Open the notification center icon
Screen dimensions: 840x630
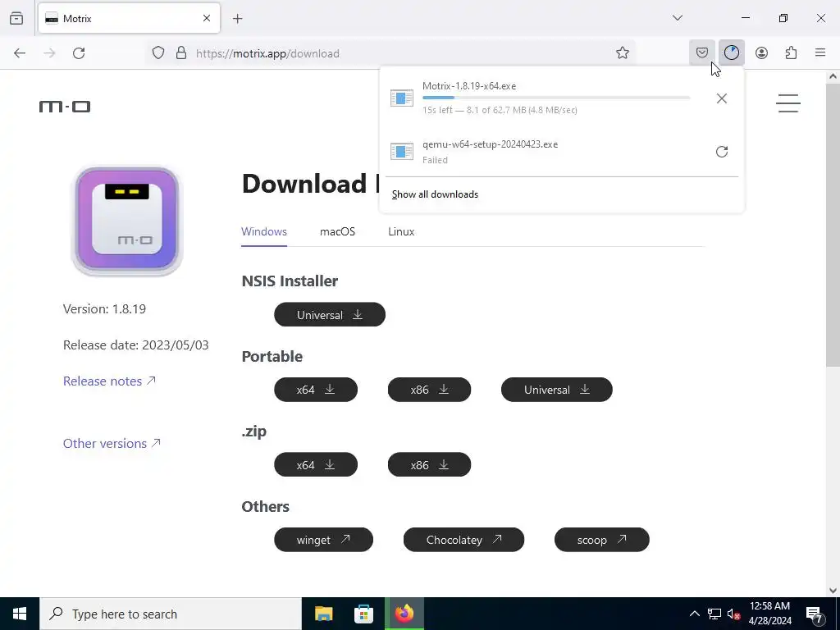coord(815,614)
